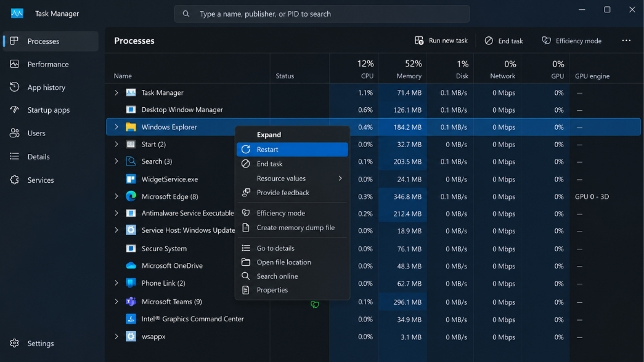The height and width of the screenshot is (362, 644).
Task: Open the Resource values submenu
Action: (x=292, y=179)
